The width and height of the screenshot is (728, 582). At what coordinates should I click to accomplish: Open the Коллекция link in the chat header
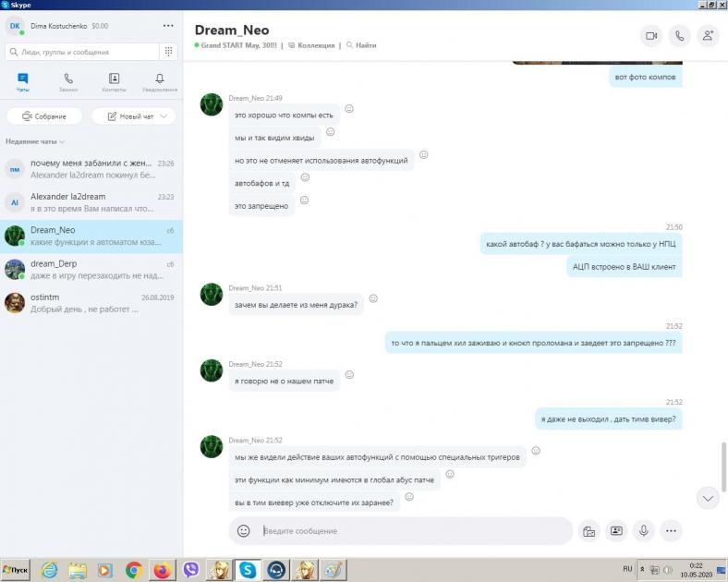(312, 45)
